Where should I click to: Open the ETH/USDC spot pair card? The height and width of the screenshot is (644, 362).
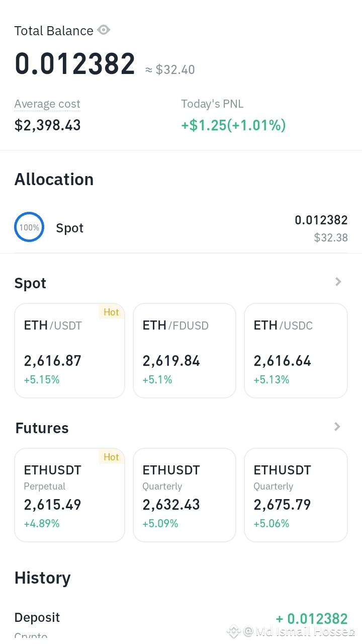[x=296, y=351]
